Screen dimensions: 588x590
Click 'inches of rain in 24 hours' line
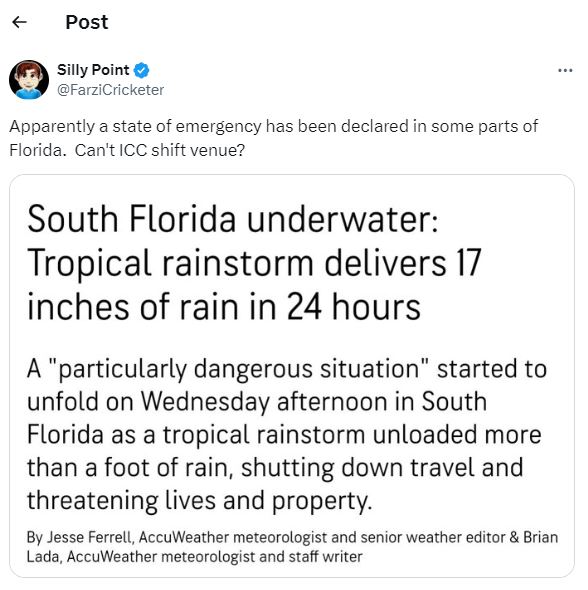point(224,307)
